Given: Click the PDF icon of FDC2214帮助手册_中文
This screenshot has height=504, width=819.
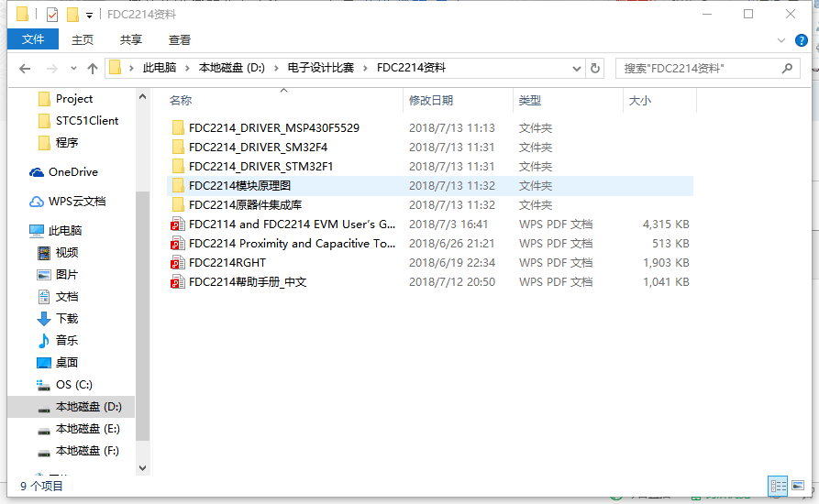Looking at the screenshot, I should pyautogui.click(x=178, y=282).
